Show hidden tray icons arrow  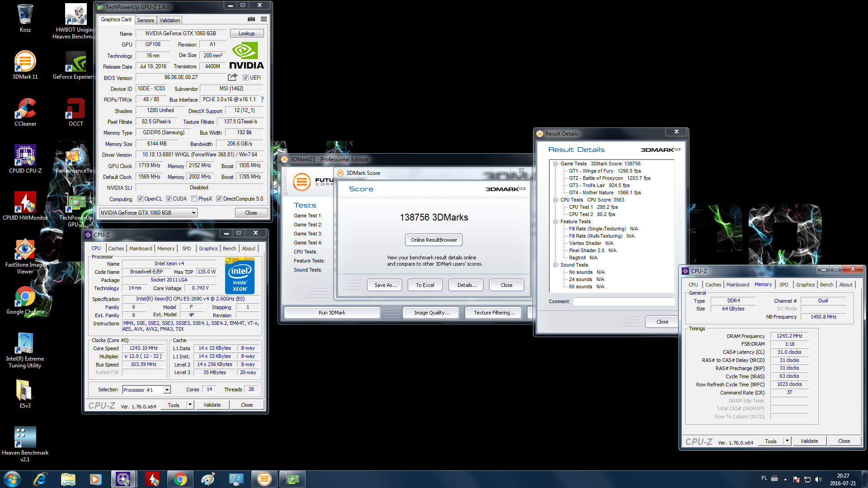click(785, 479)
